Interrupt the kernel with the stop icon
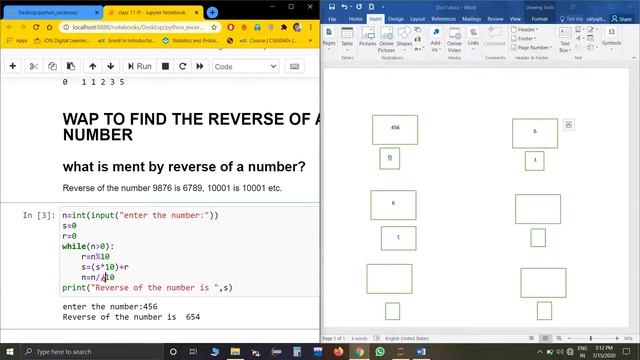 [165, 66]
